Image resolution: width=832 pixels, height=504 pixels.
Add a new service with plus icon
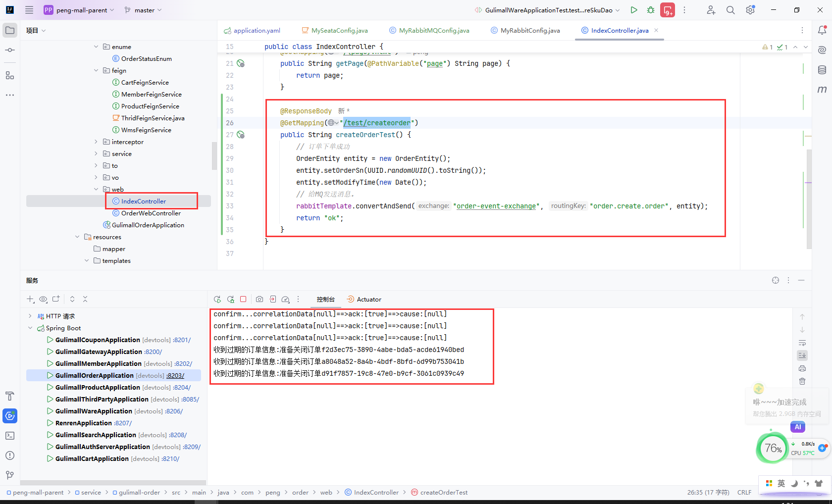coord(30,299)
